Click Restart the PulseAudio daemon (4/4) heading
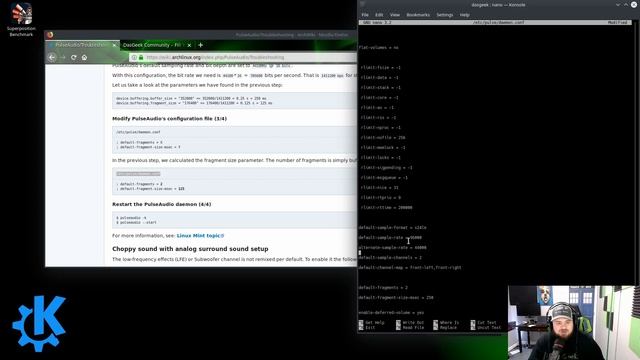 click(x=162, y=204)
